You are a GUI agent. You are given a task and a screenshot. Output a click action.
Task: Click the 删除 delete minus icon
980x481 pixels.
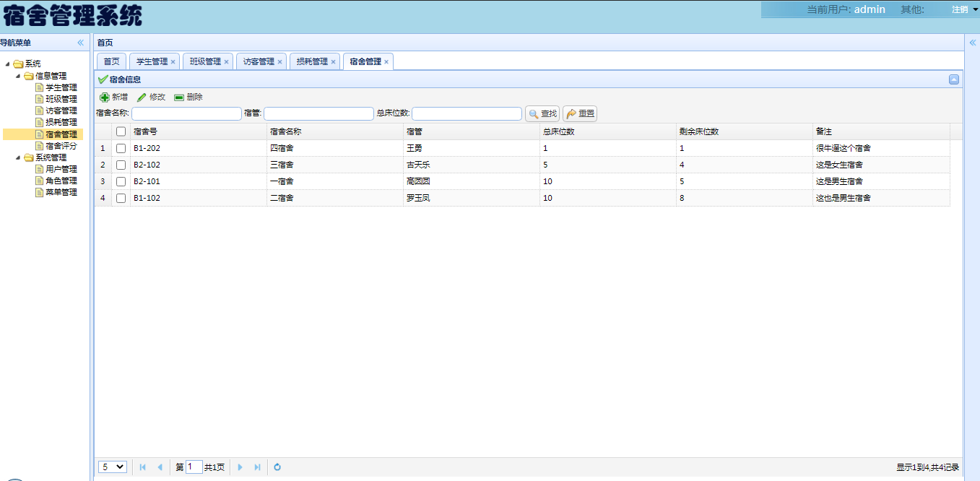click(x=179, y=97)
